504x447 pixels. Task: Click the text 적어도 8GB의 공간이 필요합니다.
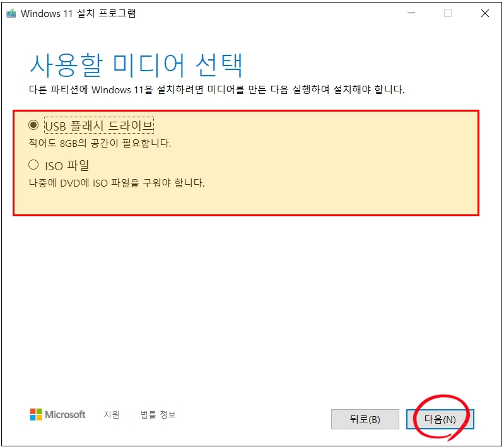[100, 143]
